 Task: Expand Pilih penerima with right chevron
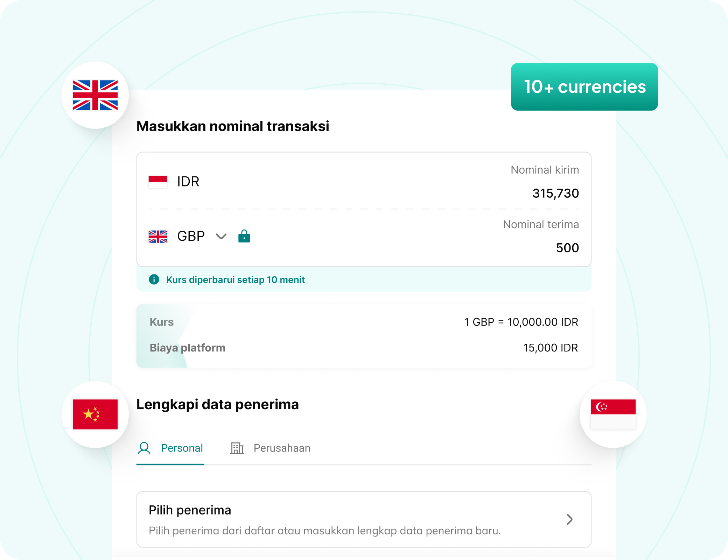click(569, 519)
